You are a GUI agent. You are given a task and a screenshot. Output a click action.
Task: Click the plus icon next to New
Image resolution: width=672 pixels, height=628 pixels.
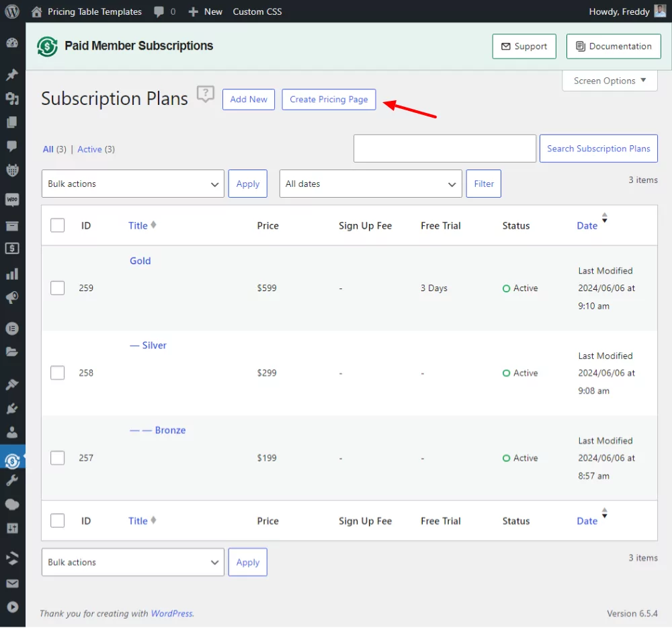pyautogui.click(x=194, y=11)
